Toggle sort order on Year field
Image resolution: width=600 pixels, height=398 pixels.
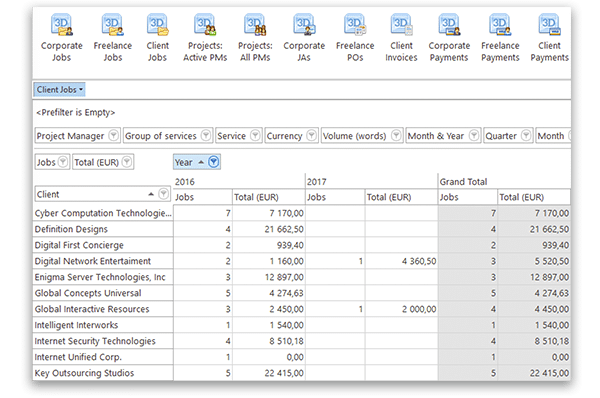pos(201,162)
